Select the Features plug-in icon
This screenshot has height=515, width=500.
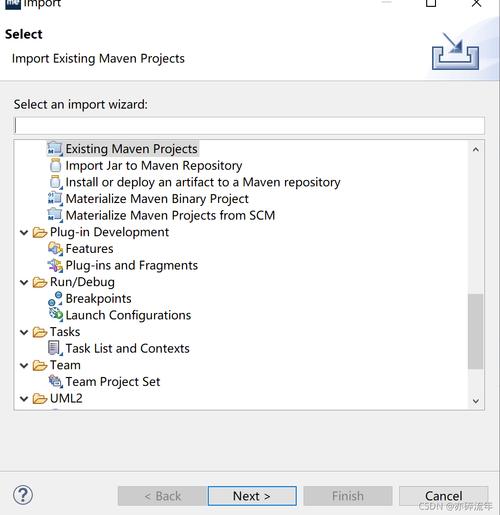coord(55,249)
